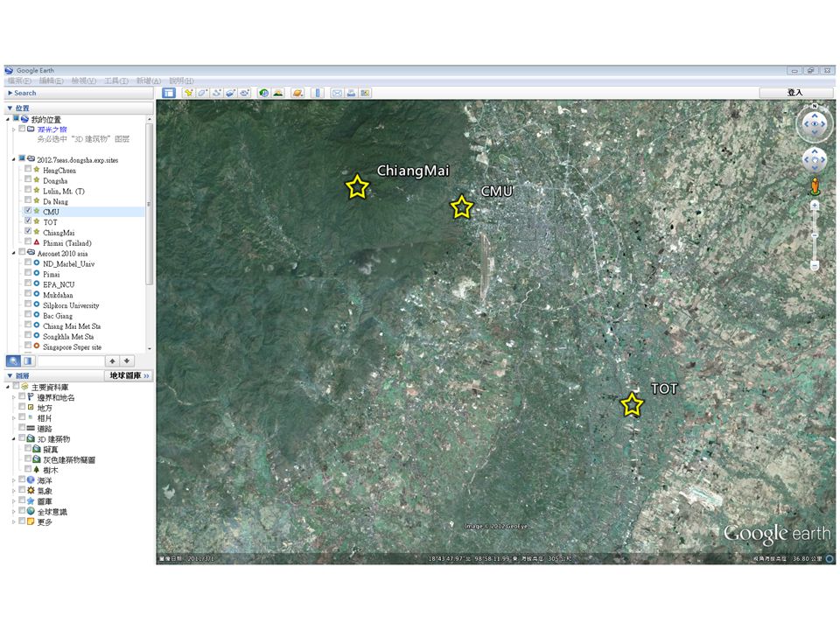The width and height of the screenshot is (840, 630).
Task: Show historical imagery clock icon
Action: click(264, 94)
